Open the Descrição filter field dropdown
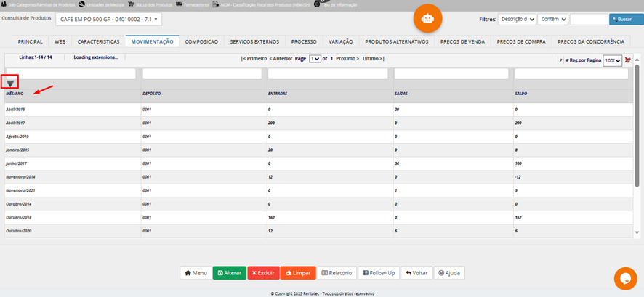 tap(518, 20)
